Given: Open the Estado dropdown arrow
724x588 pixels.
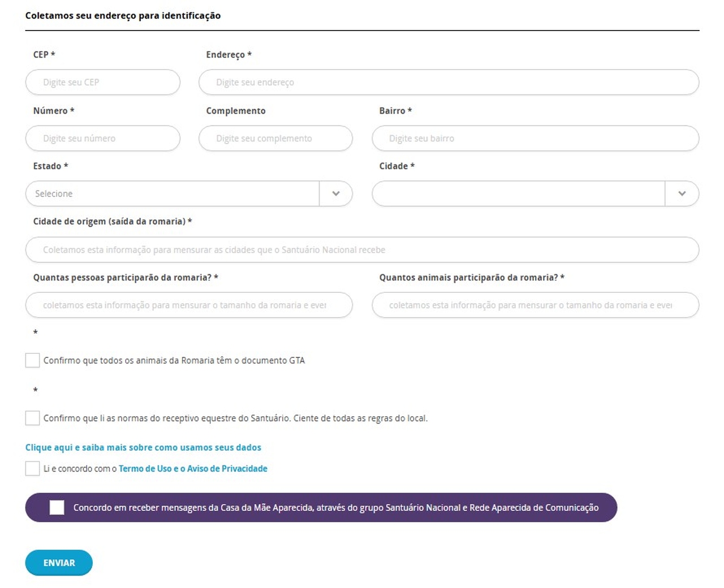Looking at the screenshot, I should pos(336,194).
